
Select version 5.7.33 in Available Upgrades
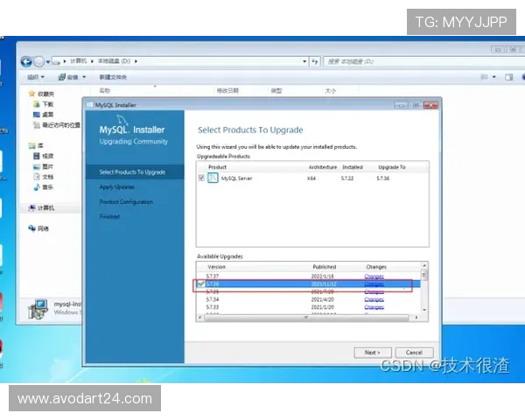[212, 307]
